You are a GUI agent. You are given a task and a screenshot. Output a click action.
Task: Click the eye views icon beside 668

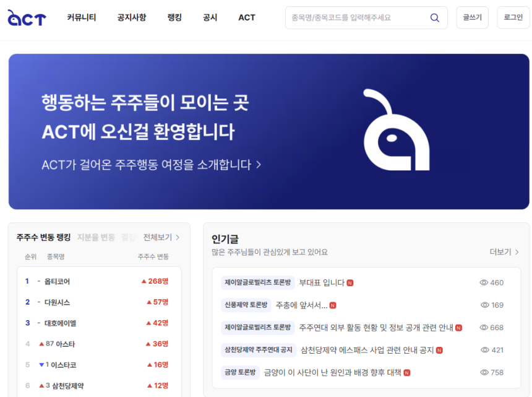pyautogui.click(x=484, y=328)
